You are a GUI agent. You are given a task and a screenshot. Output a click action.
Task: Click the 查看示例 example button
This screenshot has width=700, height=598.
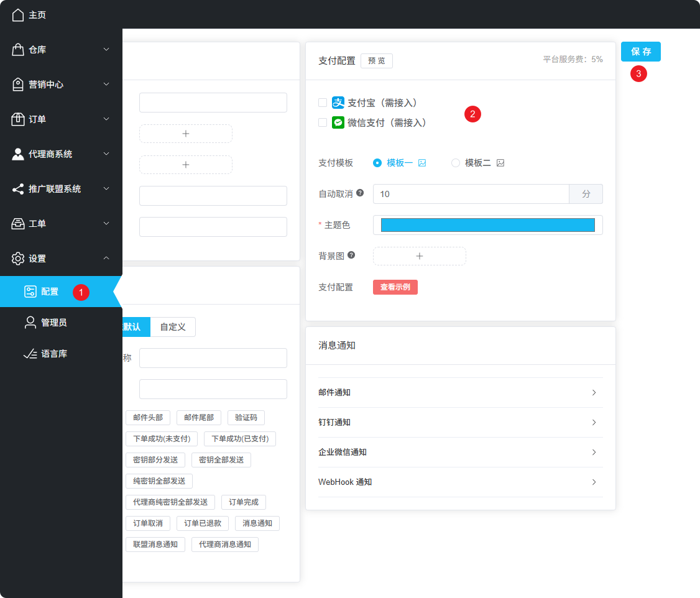(x=395, y=287)
